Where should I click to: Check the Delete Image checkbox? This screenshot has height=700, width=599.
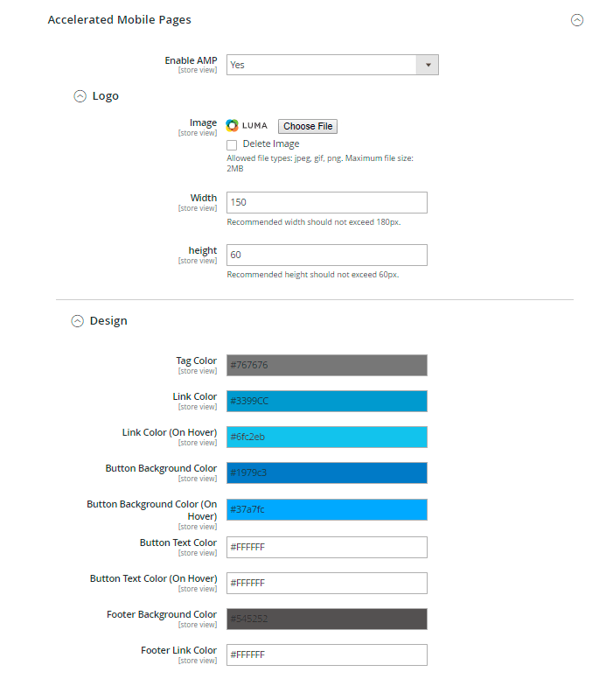pos(232,144)
